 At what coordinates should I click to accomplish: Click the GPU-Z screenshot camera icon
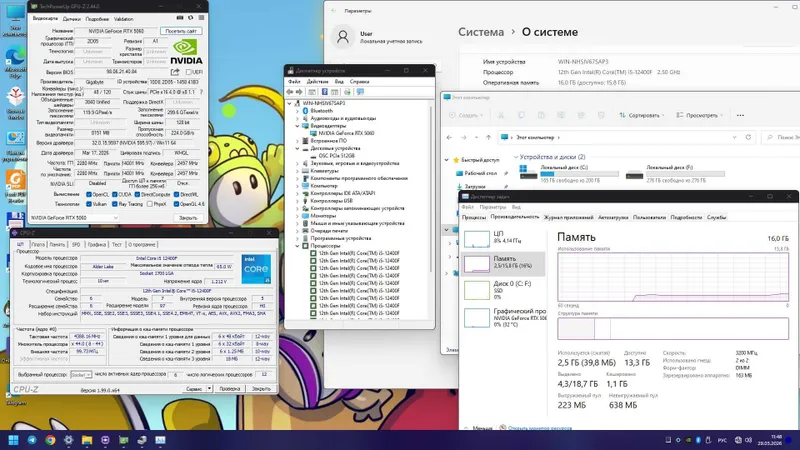pos(180,18)
